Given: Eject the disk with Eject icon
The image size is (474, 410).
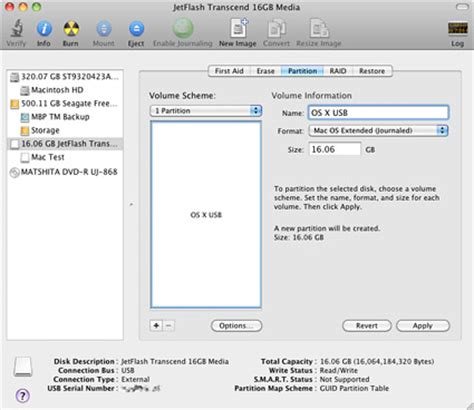Looking at the screenshot, I should (x=136, y=29).
